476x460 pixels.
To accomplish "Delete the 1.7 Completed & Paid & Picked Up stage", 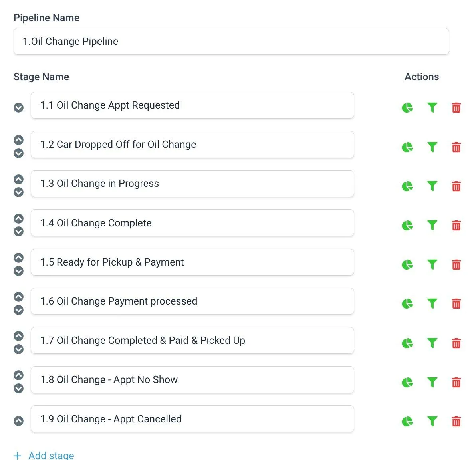I will (456, 343).
